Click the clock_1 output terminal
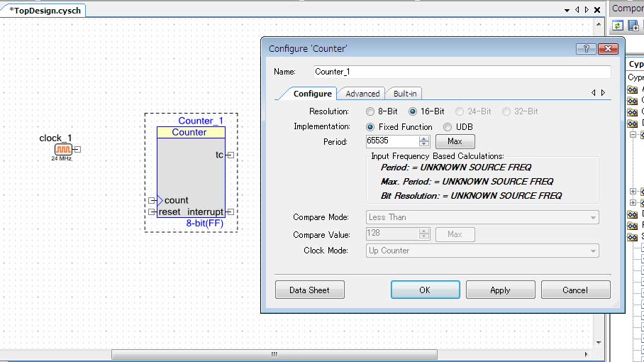 pos(77,149)
